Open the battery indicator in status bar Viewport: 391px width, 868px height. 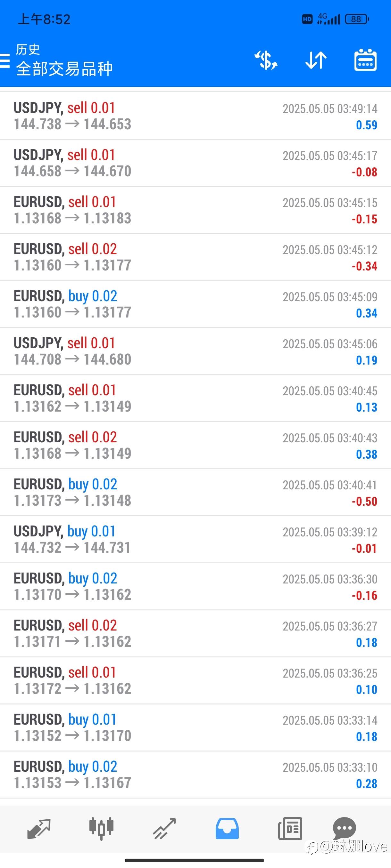357,19
